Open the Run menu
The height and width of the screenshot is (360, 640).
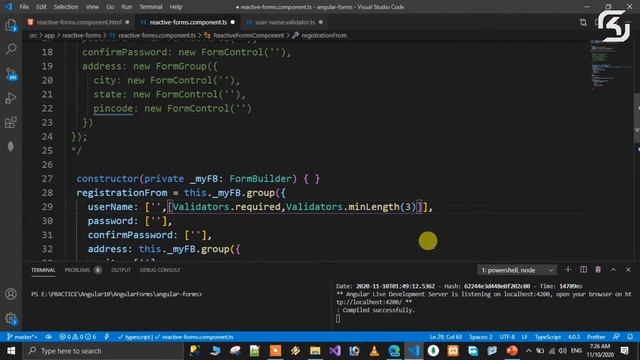127,7
